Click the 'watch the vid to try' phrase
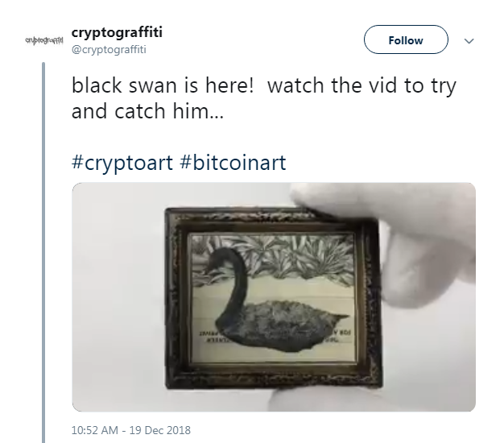The width and height of the screenshot is (504, 443). pyautogui.click(x=362, y=86)
